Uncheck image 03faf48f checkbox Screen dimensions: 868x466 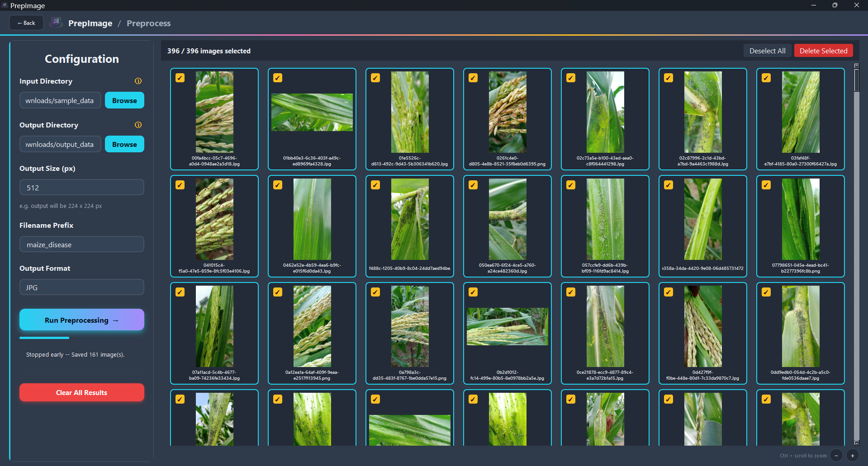pos(766,78)
